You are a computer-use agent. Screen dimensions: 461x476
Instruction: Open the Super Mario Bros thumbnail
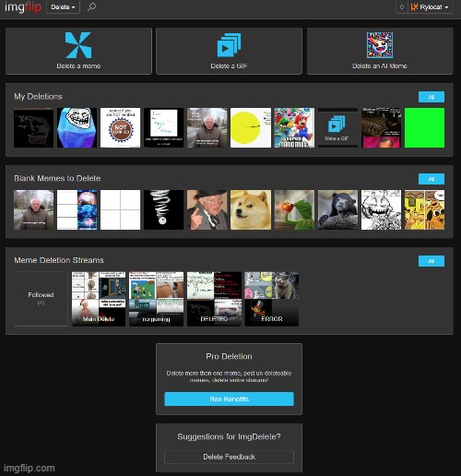pyautogui.click(x=294, y=127)
